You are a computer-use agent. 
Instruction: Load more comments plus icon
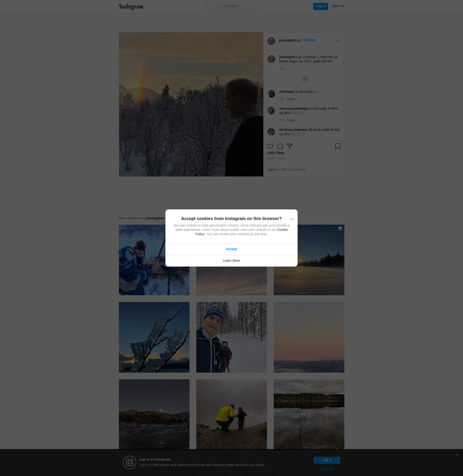click(306, 80)
